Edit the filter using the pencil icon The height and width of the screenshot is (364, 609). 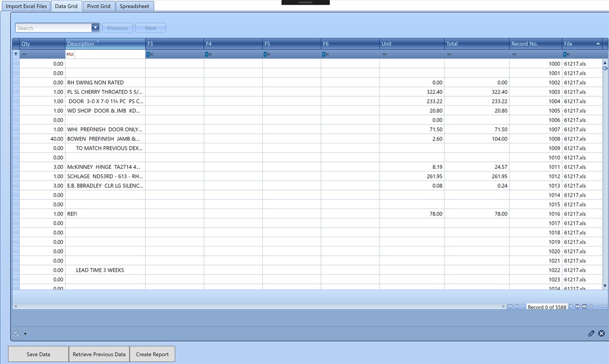click(591, 333)
